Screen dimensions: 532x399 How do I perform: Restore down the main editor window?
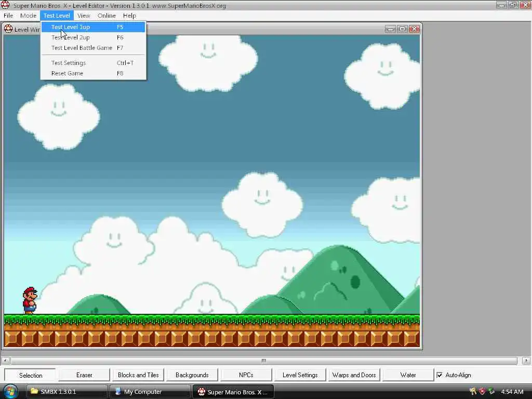pos(513,5)
